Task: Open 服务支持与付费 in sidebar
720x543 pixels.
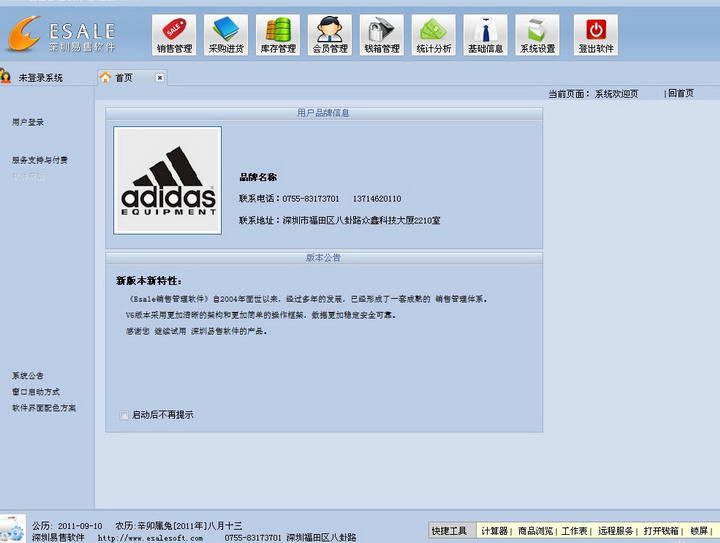Action: pyautogui.click(x=40, y=160)
